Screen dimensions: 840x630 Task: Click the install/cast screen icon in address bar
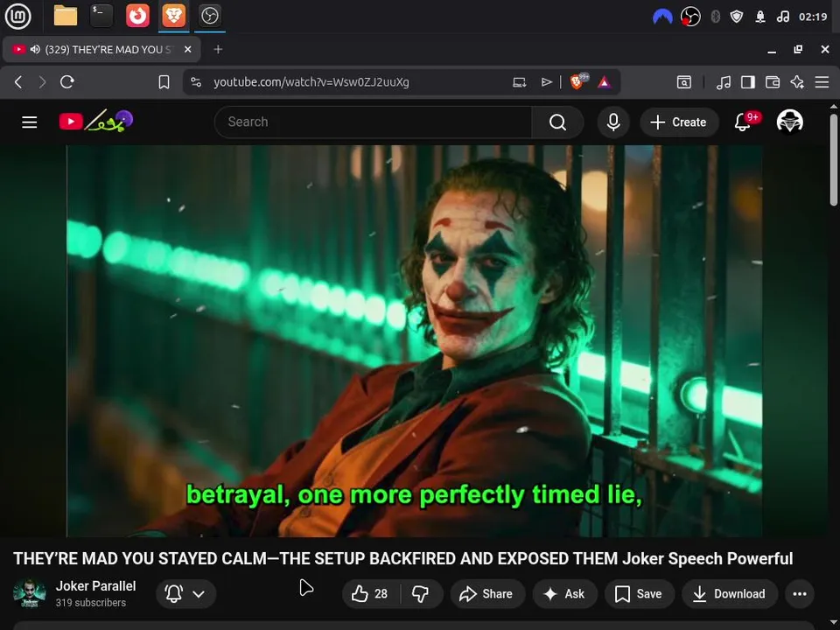[x=519, y=82]
